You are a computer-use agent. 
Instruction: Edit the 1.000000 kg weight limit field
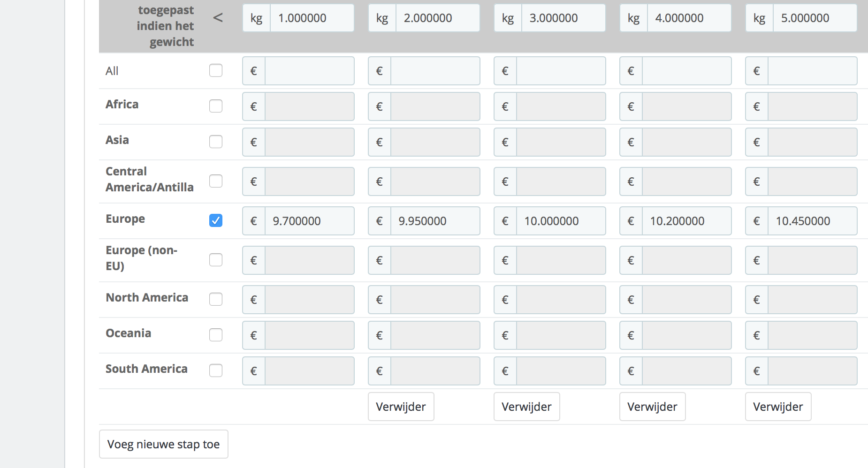tap(312, 18)
